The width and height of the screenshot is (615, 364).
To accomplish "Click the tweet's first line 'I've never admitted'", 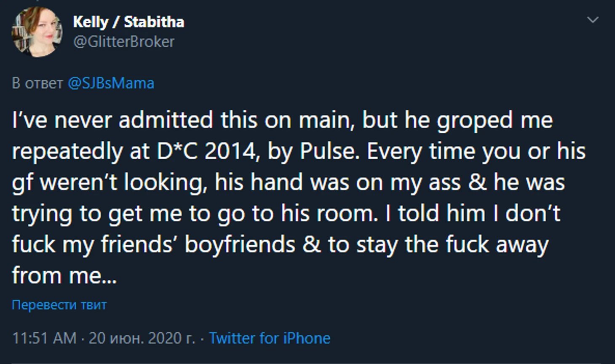I will tap(112, 120).
